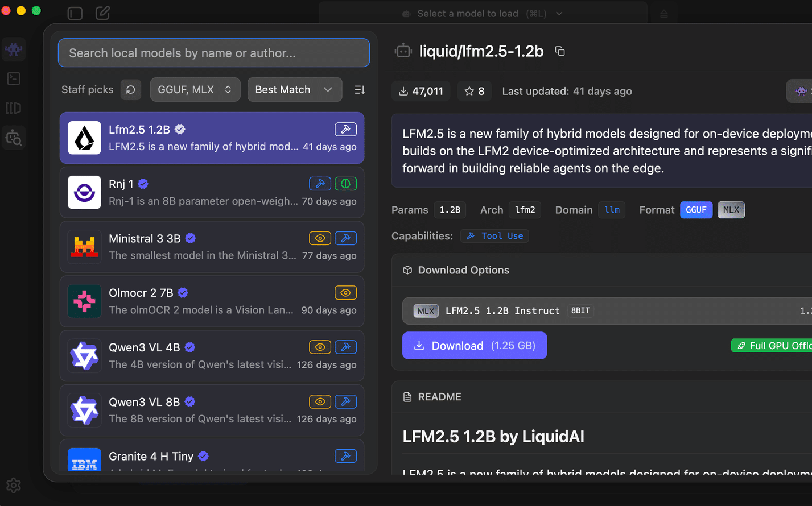The height and width of the screenshot is (506, 812).
Task: Click tool-use badge on Qwen3 VL 8B
Action: click(x=346, y=402)
